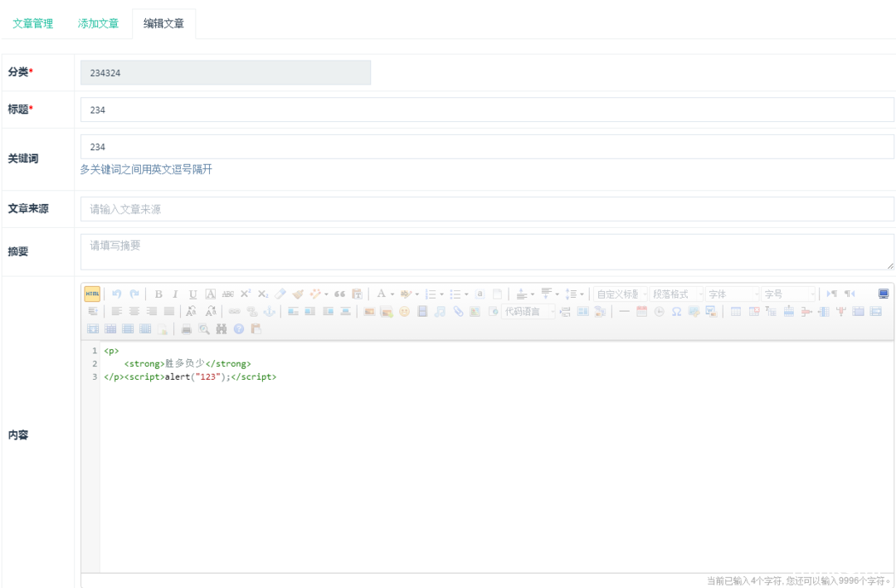Open the 代码语言 code language dropdown
The width and height of the screenshot is (896, 588).
[x=528, y=312]
